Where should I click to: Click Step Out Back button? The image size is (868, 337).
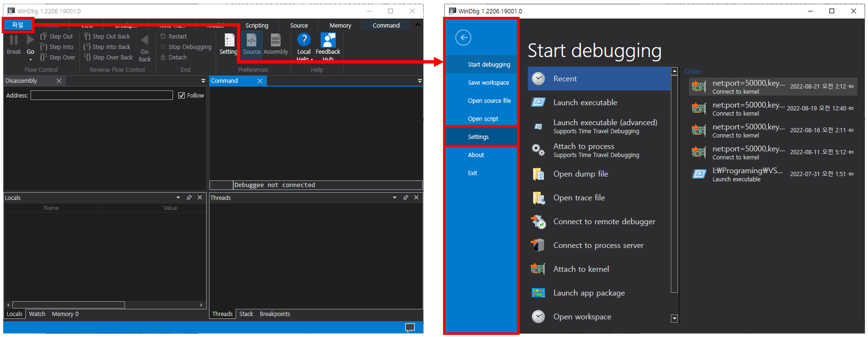107,37
